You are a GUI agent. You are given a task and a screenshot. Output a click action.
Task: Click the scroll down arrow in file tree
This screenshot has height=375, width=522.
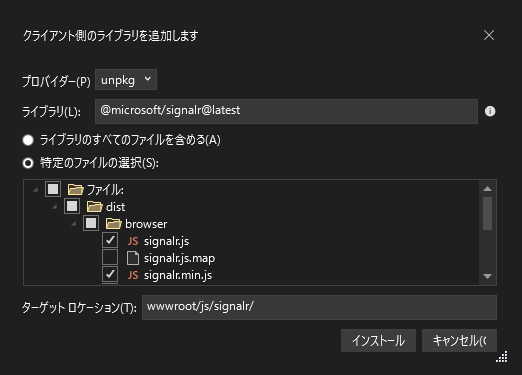(487, 276)
